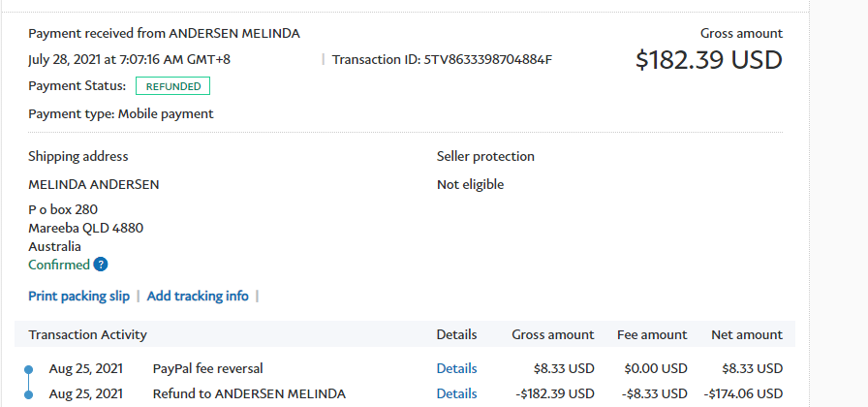Click the Mobile payment type text
The image size is (868, 407).
tap(166, 114)
